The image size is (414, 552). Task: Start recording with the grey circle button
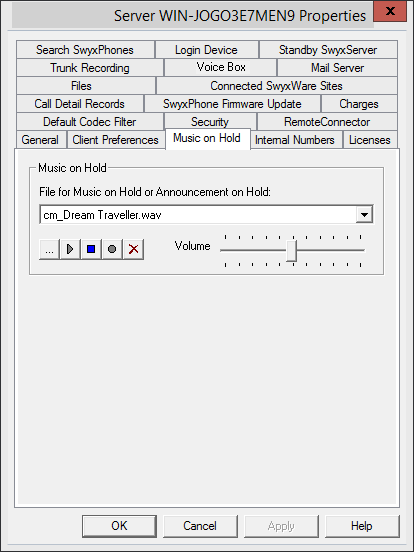pos(112,250)
